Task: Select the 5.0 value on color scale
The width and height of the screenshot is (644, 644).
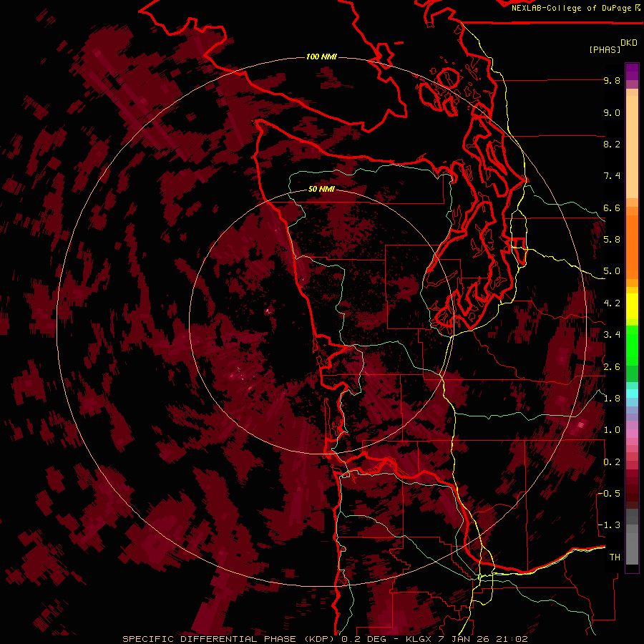Action: coord(612,271)
